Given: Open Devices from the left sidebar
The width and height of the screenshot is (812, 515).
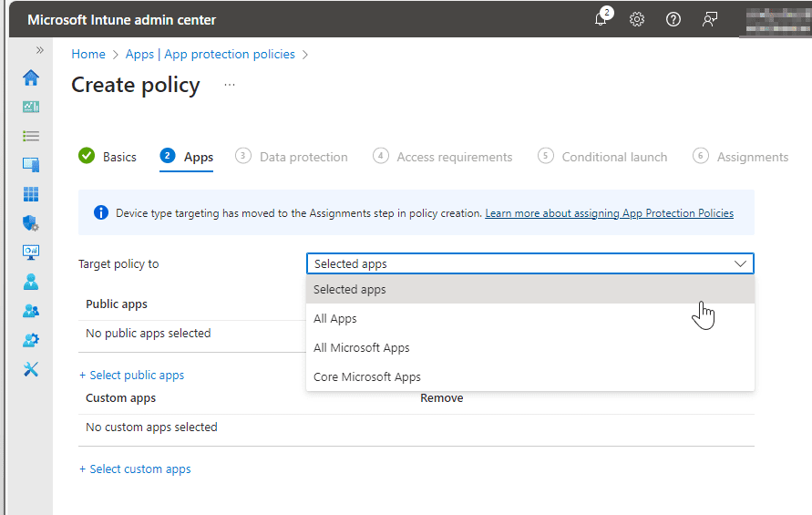Looking at the screenshot, I should point(31,165).
